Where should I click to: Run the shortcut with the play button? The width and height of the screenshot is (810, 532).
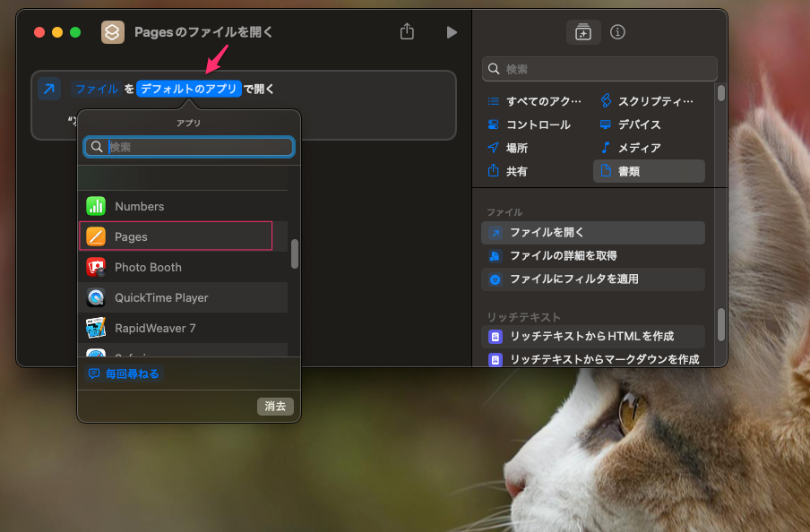[x=452, y=32]
